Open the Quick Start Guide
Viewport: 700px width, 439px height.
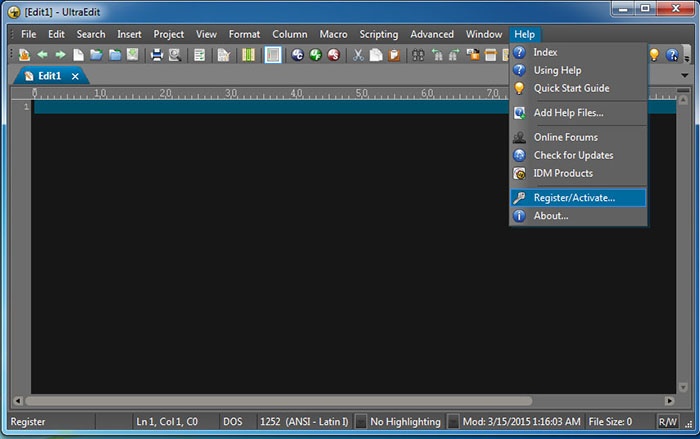pos(571,88)
